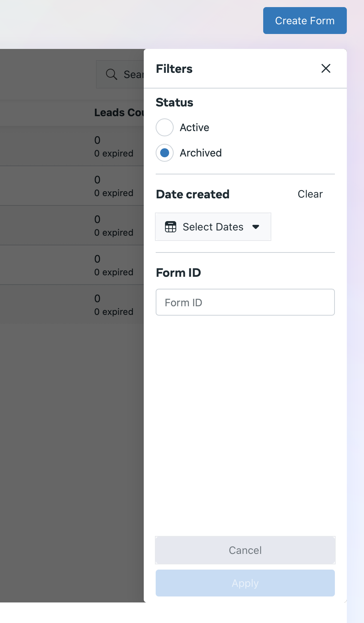
Task: Click the Filters panel title
Action: (174, 69)
